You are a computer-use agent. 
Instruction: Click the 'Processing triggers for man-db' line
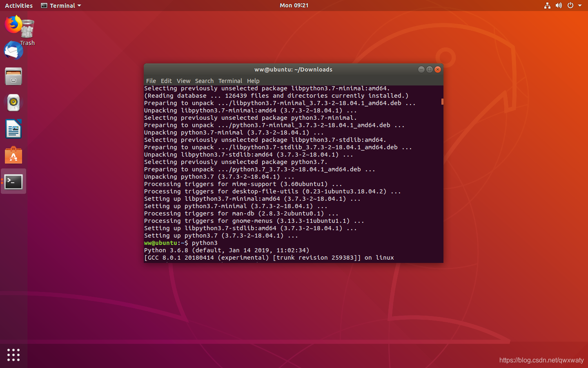click(241, 213)
